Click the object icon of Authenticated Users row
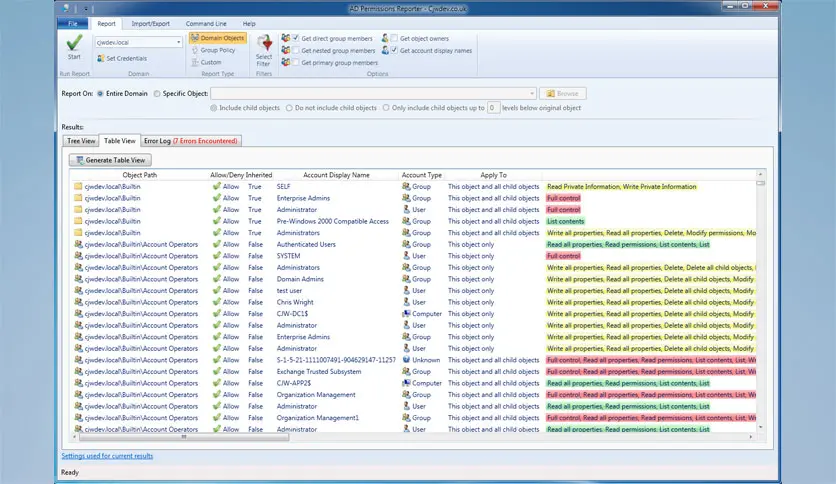This screenshot has height=484, width=836. click(x=78, y=244)
